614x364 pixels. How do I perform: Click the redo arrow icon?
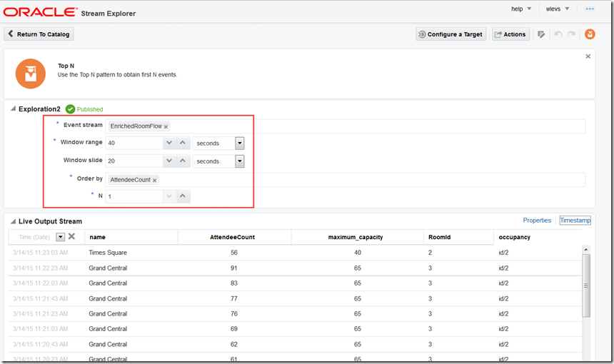point(571,34)
